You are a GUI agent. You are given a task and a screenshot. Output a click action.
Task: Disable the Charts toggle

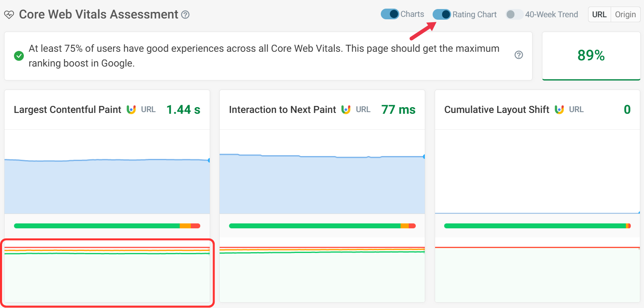[x=390, y=14]
